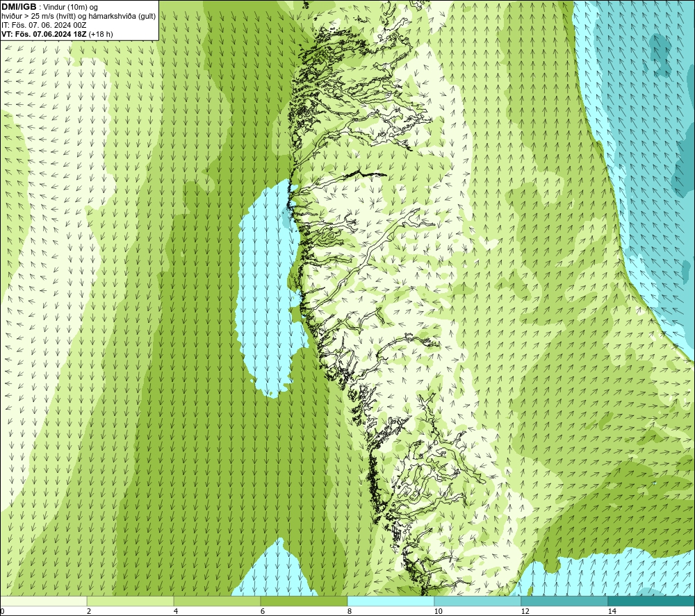Click the legend value label 6
This screenshot has width=695, height=616.
pyautogui.click(x=263, y=612)
